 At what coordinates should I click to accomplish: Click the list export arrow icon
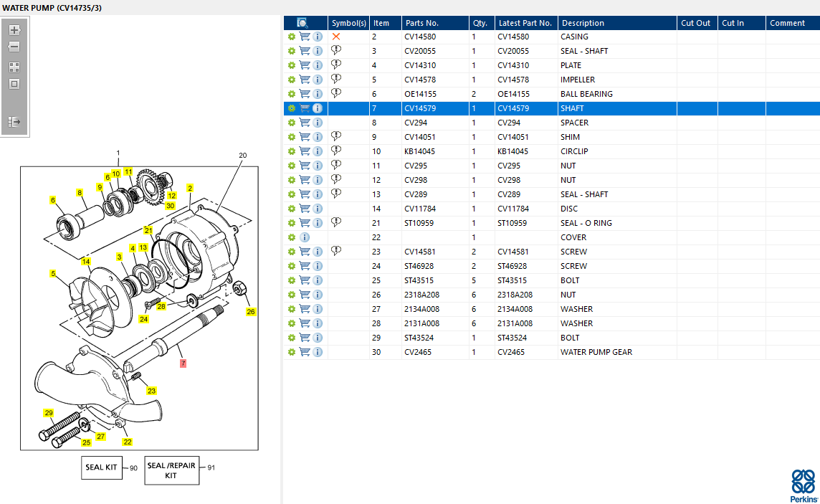[14, 122]
